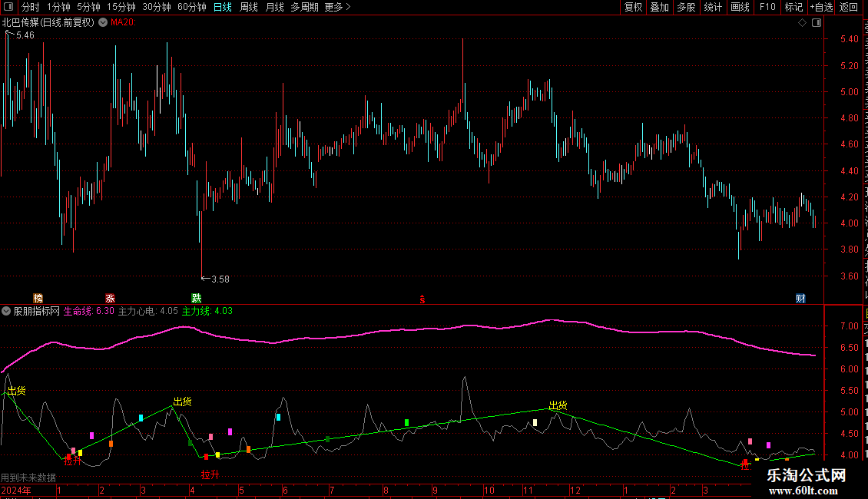Expand the 更多 periods menu
Viewport: 868px width, 499px height.
[x=338, y=7]
